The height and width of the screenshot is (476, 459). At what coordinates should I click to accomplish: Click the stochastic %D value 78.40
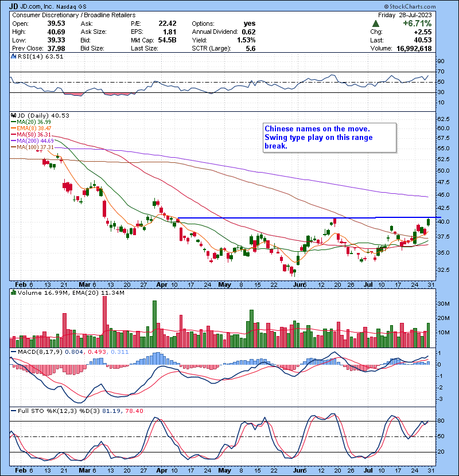click(134, 411)
